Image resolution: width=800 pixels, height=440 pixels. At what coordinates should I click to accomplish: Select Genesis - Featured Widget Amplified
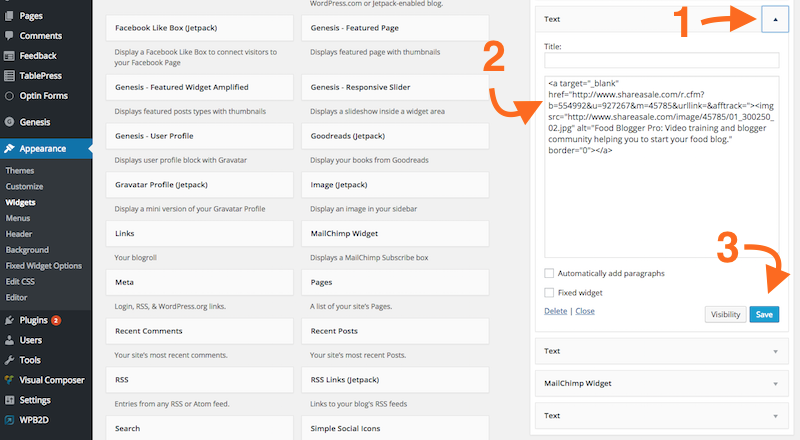(x=199, y=87)
